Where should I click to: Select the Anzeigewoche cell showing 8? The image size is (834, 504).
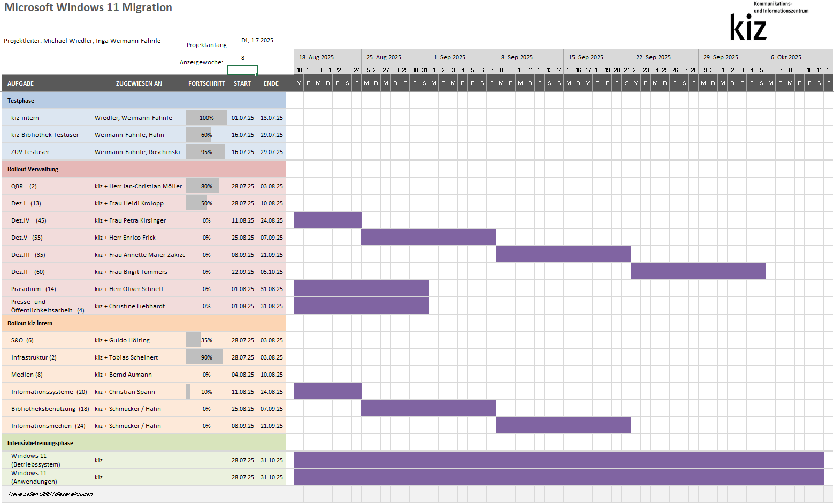coord(242,58)
